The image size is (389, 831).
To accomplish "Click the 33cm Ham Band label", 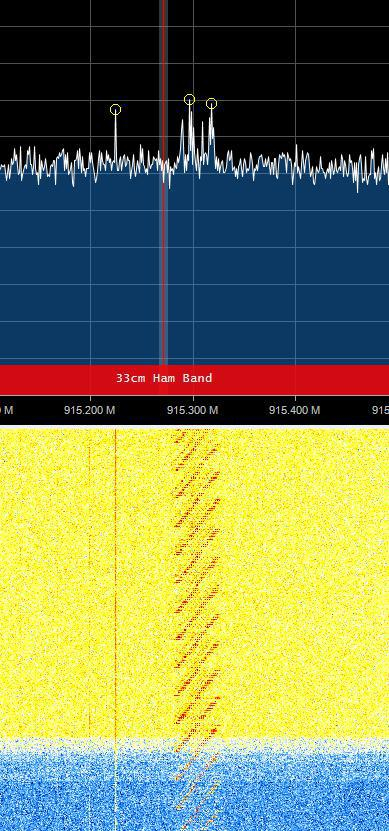I will tap(164, 378).
